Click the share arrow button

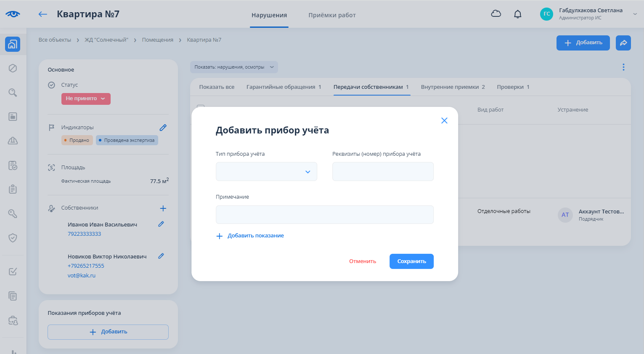click(623, 43)
